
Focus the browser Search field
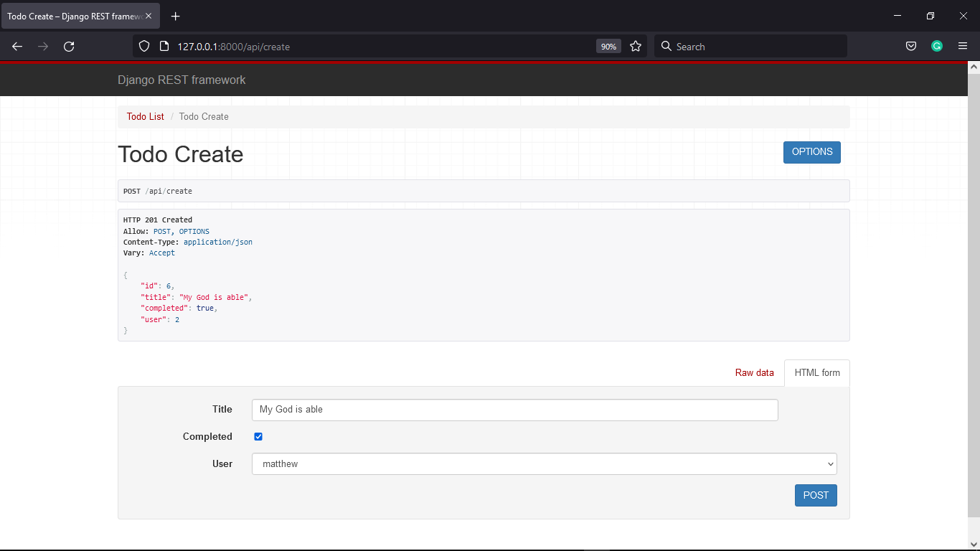point(750,47)
